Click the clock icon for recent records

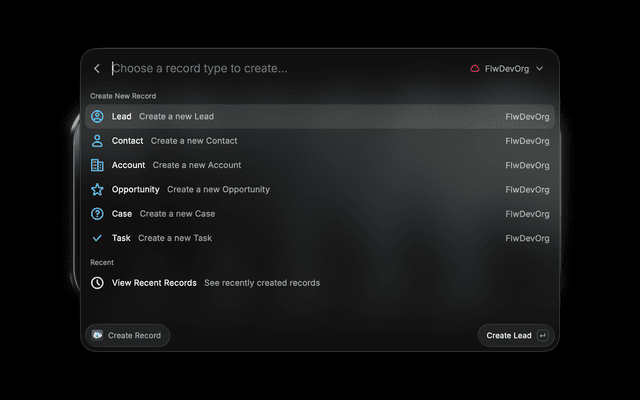click(97, 283)
